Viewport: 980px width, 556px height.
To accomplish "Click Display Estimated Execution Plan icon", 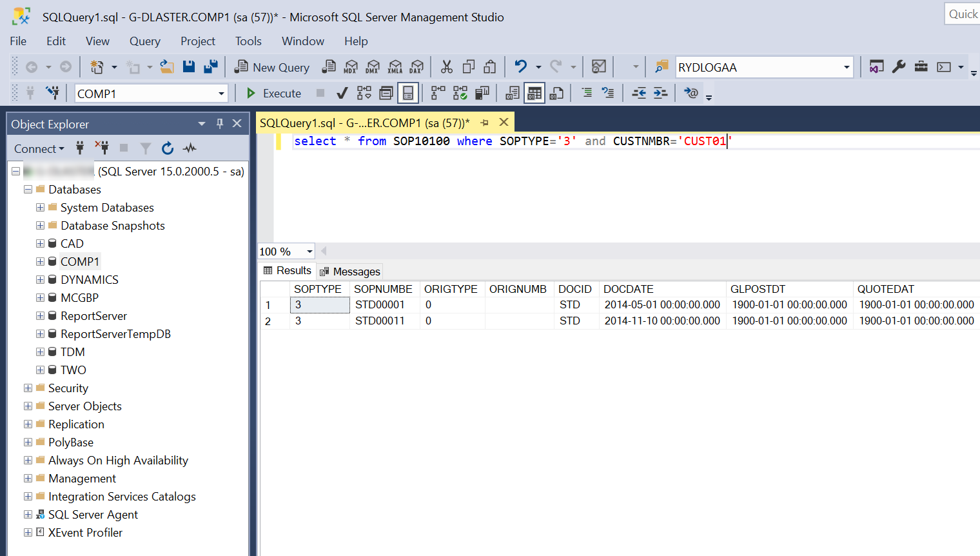I will point(364,94).
